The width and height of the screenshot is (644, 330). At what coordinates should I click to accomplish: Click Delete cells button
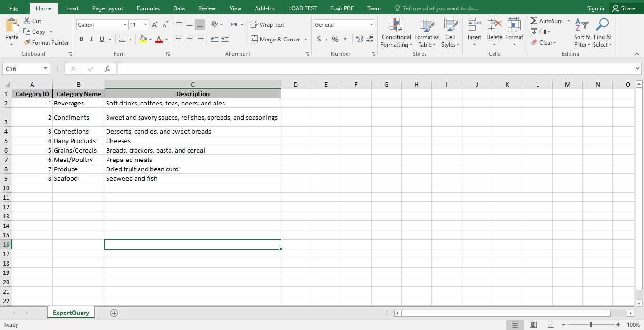click(494, 33)
